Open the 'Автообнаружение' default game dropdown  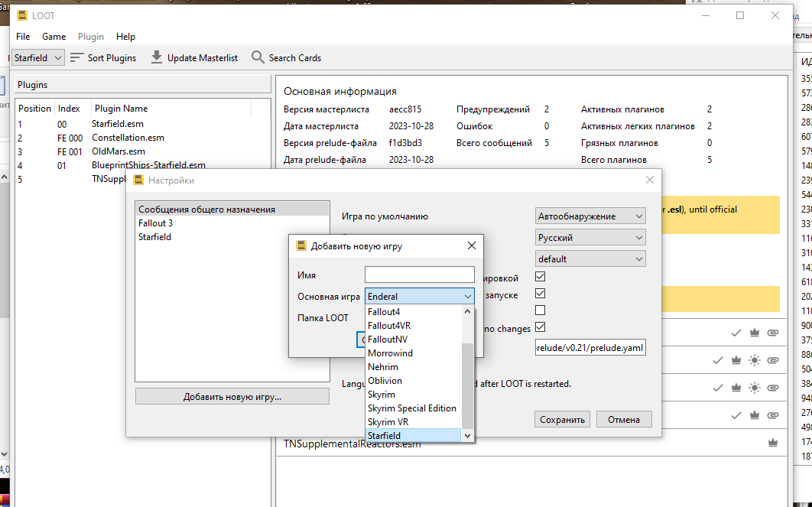point(591,216)
